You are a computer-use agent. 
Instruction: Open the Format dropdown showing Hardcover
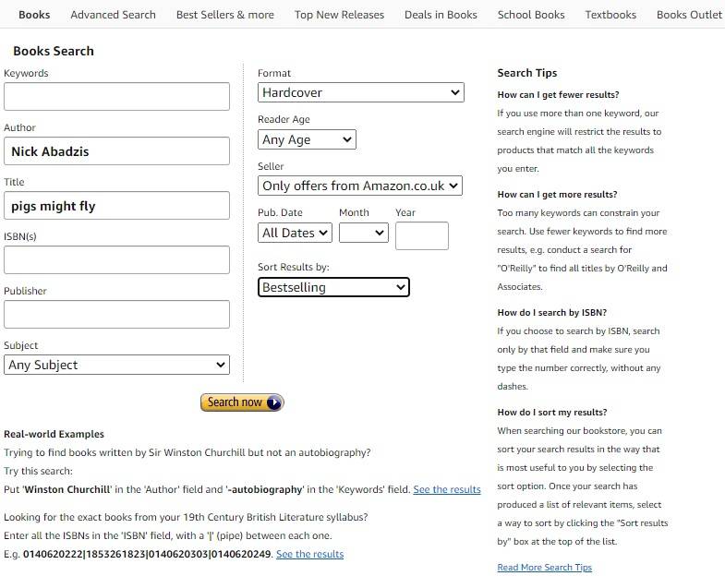pyautogui.click(x=360, y=92)
